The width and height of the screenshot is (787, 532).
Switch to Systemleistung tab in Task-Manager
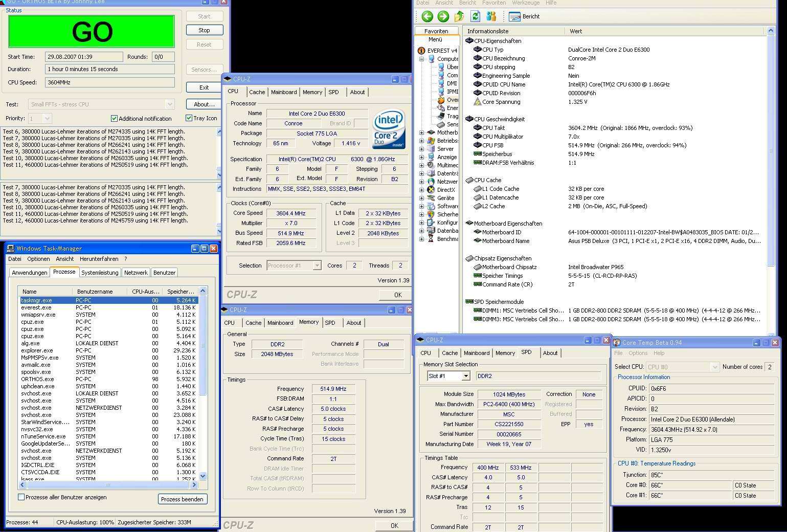pos(100,273)
